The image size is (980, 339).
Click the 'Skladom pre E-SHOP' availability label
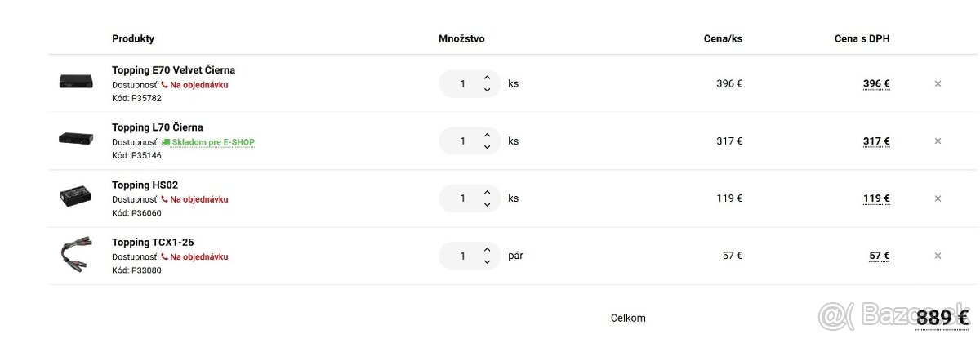(x=212, y=142)
